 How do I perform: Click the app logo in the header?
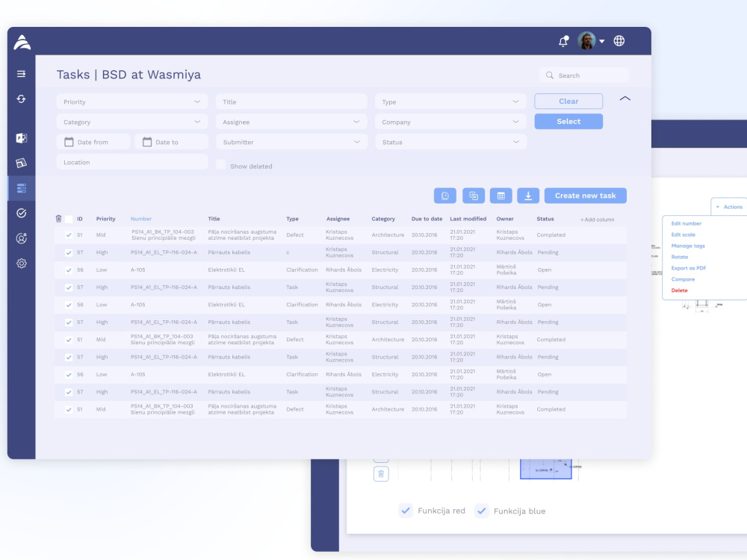(x=22, y=42)
